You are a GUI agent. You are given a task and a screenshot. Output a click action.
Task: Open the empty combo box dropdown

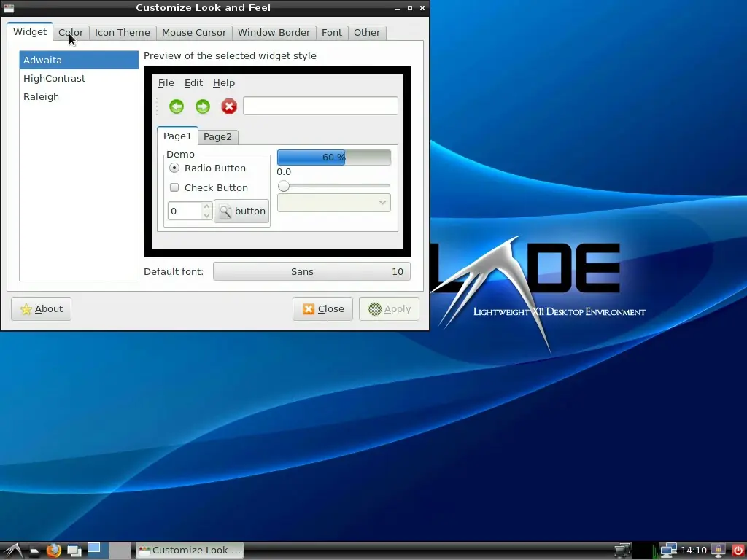[334, 203]
